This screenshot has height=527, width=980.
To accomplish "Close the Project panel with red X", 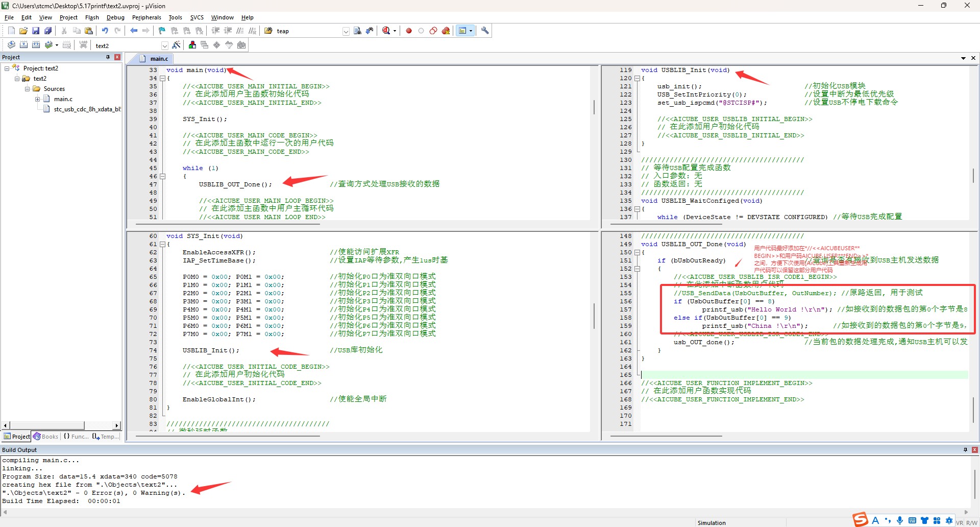I will [x=117, y=57].
